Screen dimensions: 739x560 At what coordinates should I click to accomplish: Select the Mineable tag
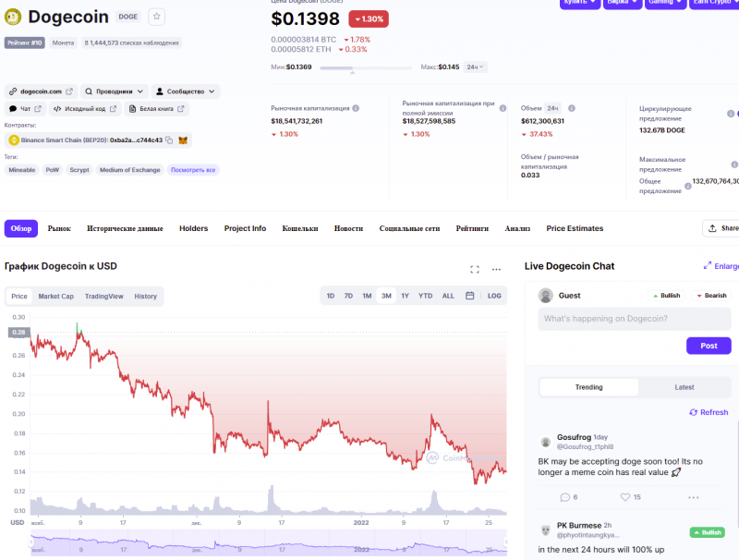tap(21, 170)
